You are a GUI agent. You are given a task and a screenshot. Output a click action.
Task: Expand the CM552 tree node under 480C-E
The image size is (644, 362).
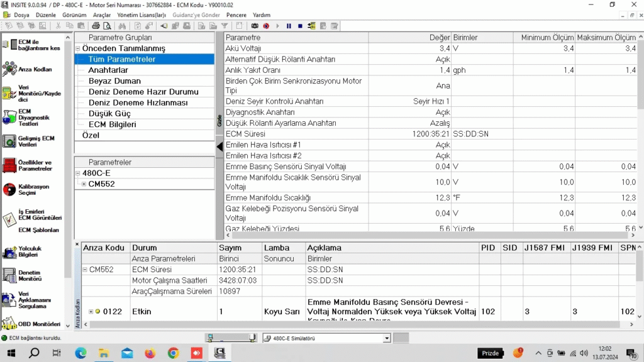pos(84,184)
